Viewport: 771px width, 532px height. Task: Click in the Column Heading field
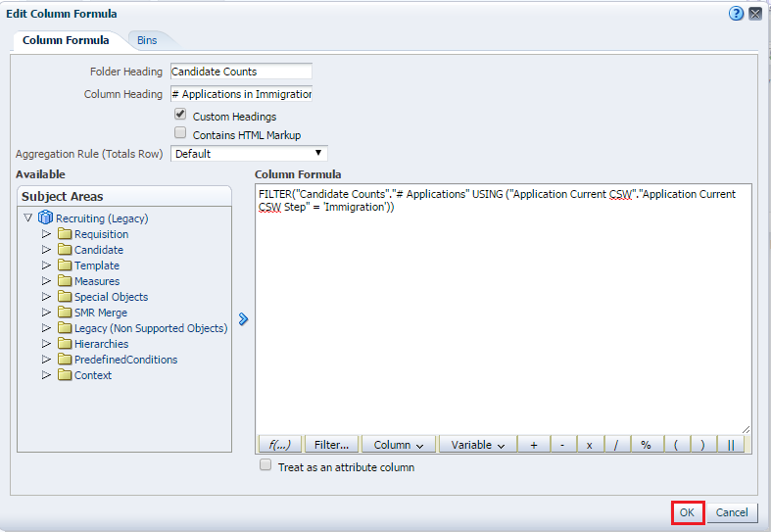[241, 94]
